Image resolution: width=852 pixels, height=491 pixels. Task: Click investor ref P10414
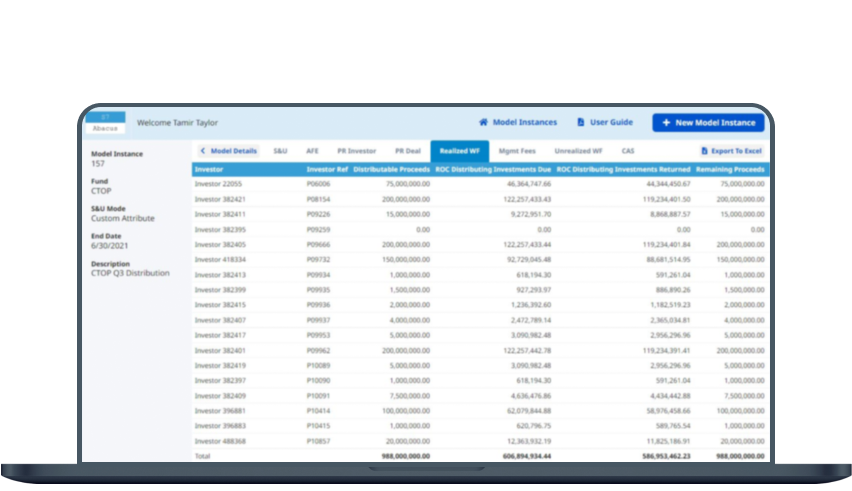point(318,411)
